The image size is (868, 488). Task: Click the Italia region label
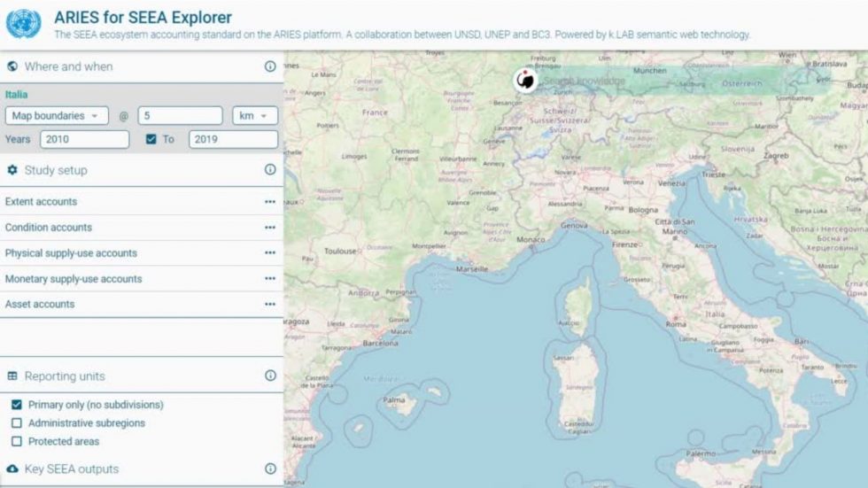coord(17,94)
